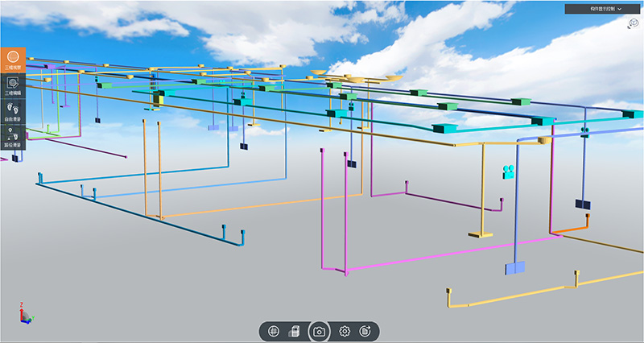Select the 三维视野 (3D view) mode
This screenshot has height=343, width=644.
pyautogui.click(x=13, y=61)
